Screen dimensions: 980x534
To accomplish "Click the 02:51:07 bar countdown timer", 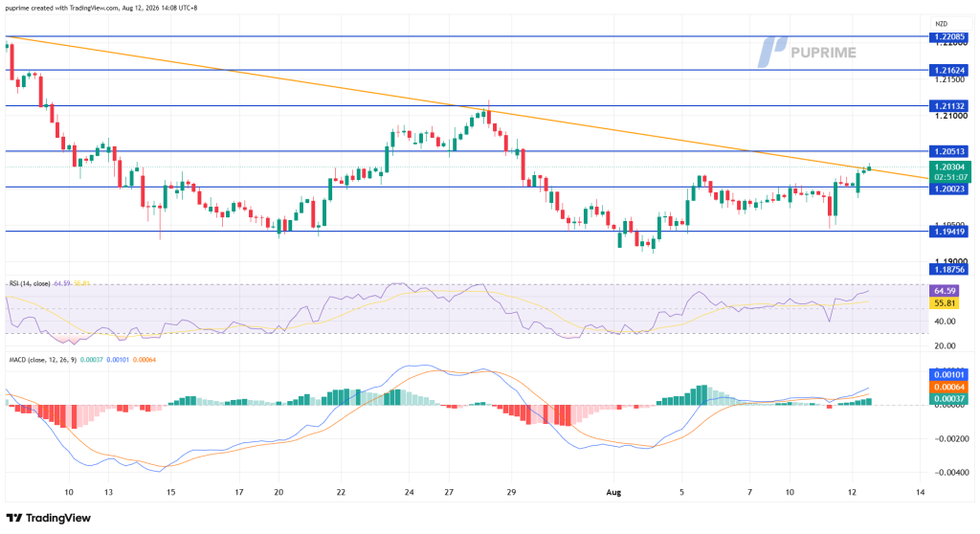I will click(950, 178).
